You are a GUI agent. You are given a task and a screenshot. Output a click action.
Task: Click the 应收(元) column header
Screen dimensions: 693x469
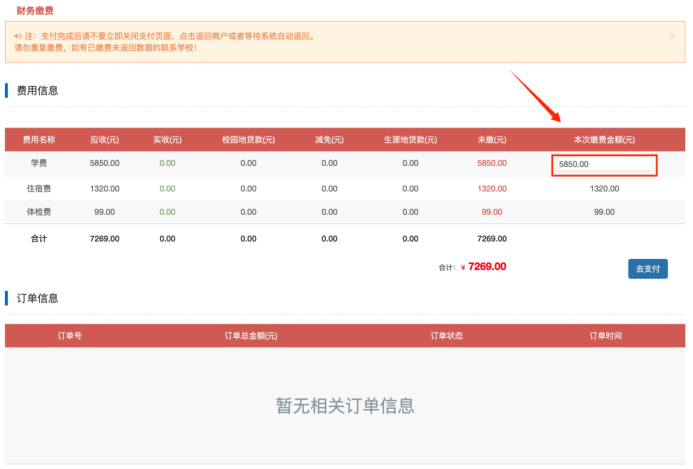point(105,140)
